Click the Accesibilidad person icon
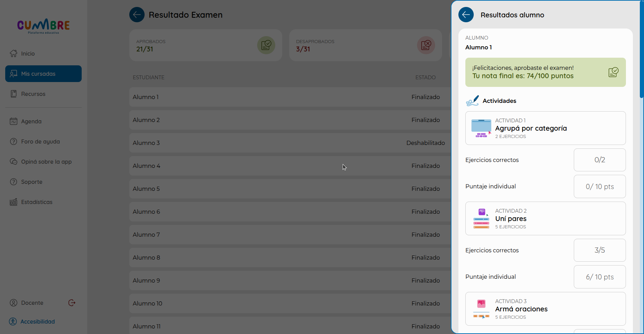644x334 pixels. 13,321
